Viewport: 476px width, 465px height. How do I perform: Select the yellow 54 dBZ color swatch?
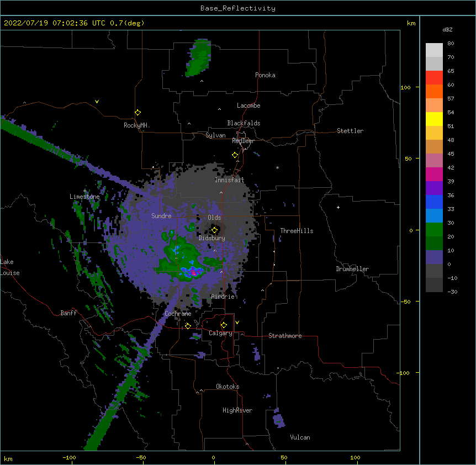click(x=434, y=119)
